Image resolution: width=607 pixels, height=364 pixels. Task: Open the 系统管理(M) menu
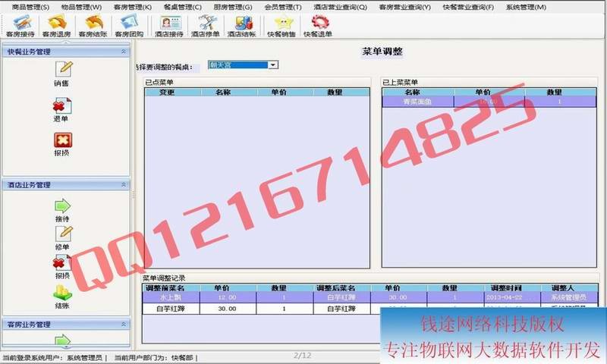(526, 7)
